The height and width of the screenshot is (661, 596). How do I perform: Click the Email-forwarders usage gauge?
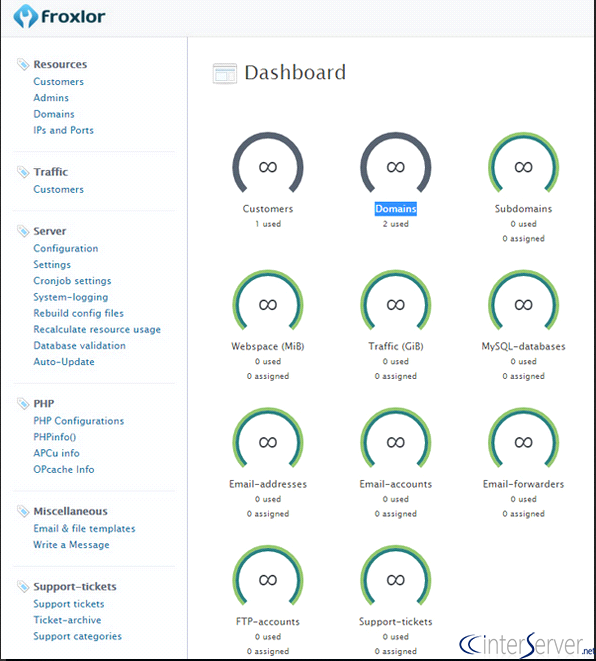point(523,439)
